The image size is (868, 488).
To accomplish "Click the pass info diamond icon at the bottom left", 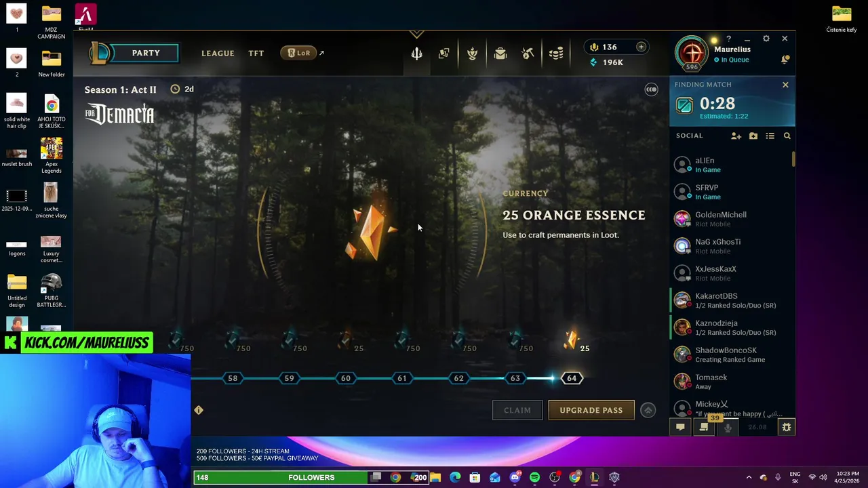I will click(x=199, y=410).
